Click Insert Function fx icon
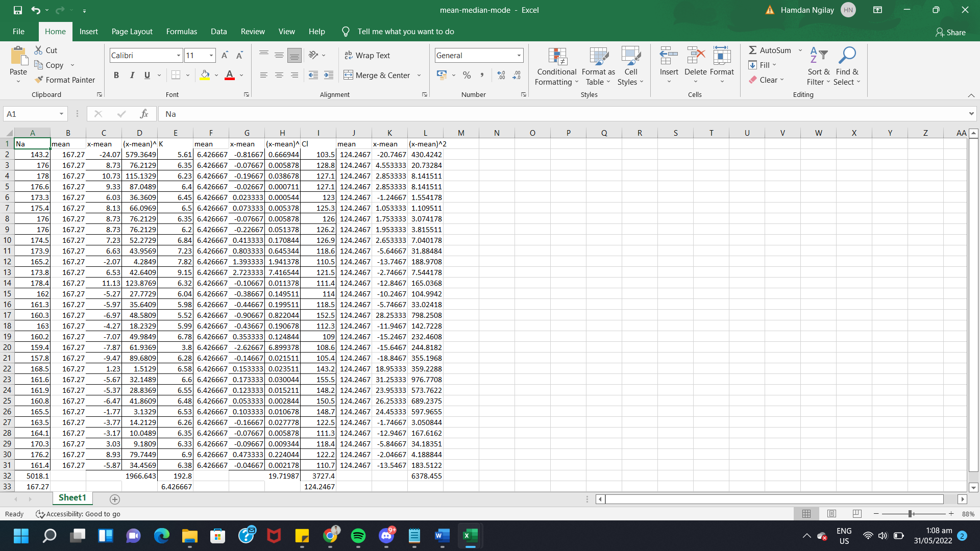Screen dimensions: 980x551 (x=144, y=114)
